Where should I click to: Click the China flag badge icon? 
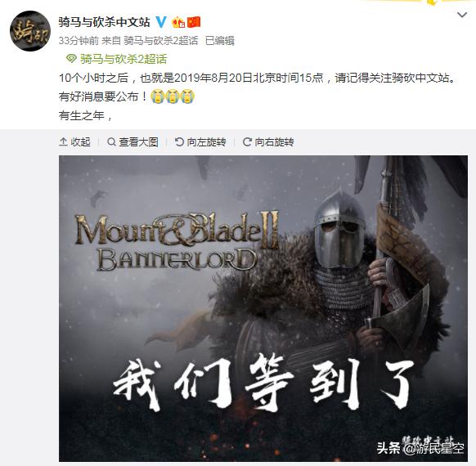point(194,22)
